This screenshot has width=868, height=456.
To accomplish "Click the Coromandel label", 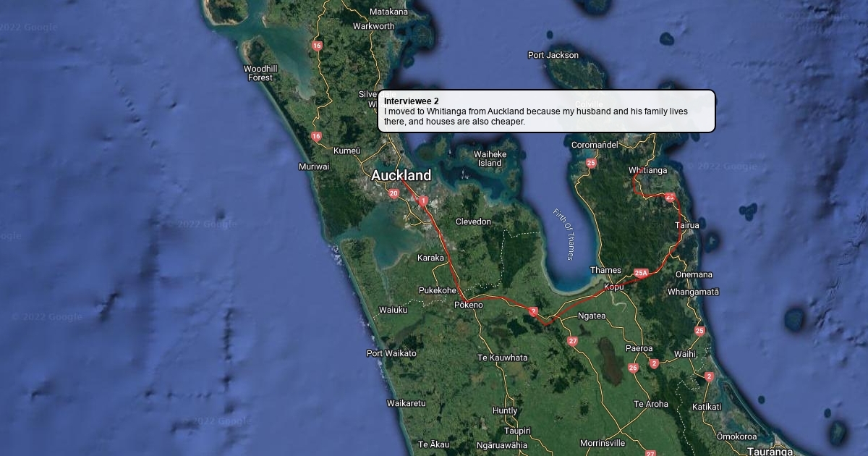I will click(595, 145).
